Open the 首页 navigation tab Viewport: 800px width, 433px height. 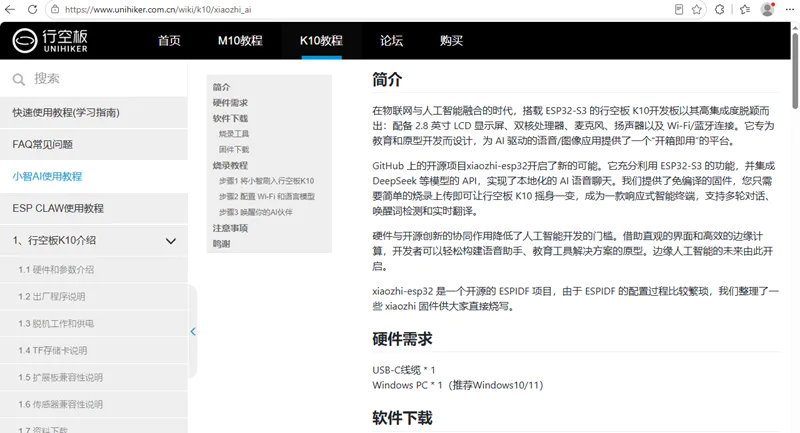click(x=169, y=40)
